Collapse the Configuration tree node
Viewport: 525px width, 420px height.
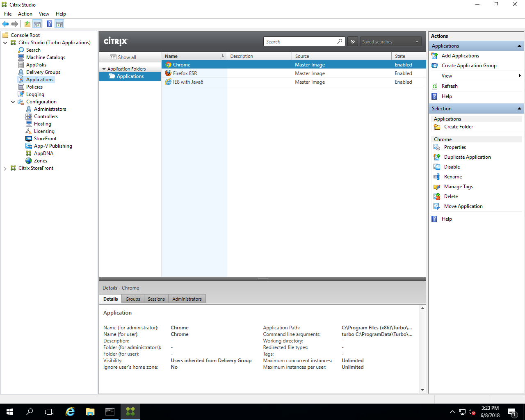[13, 101]
